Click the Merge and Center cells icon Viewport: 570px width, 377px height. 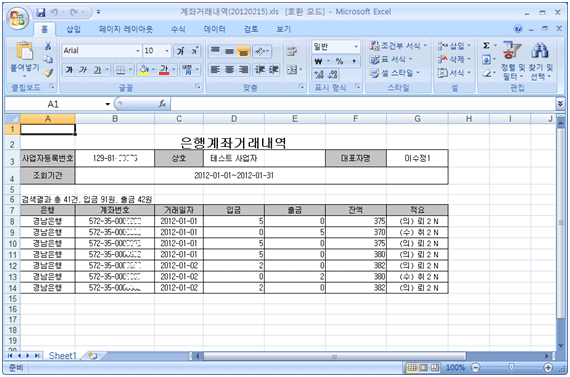click(x=292, y=69)
